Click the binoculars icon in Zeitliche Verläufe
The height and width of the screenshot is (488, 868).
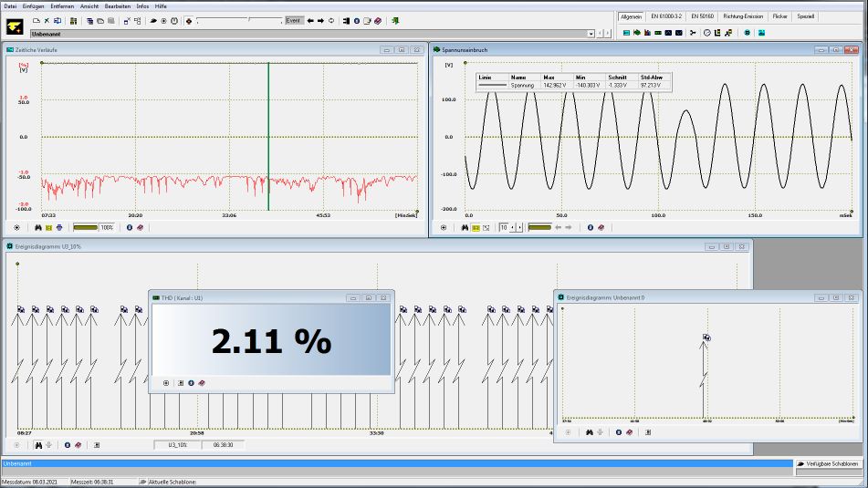37,227
